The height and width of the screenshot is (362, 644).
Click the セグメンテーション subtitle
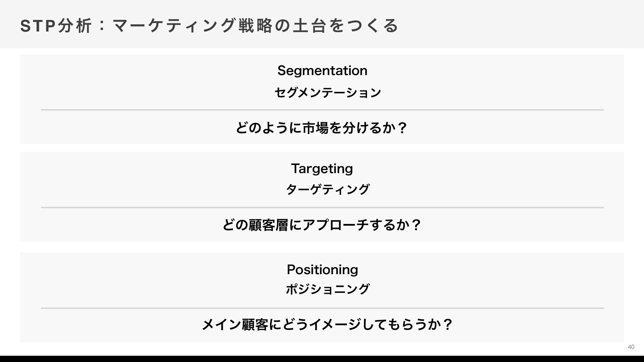point(328,93)
